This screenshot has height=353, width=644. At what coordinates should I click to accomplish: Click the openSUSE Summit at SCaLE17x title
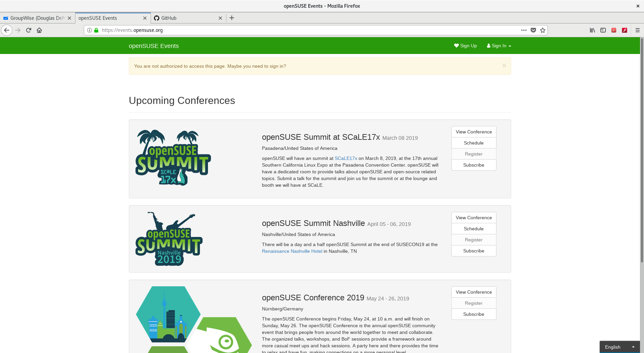321,137
